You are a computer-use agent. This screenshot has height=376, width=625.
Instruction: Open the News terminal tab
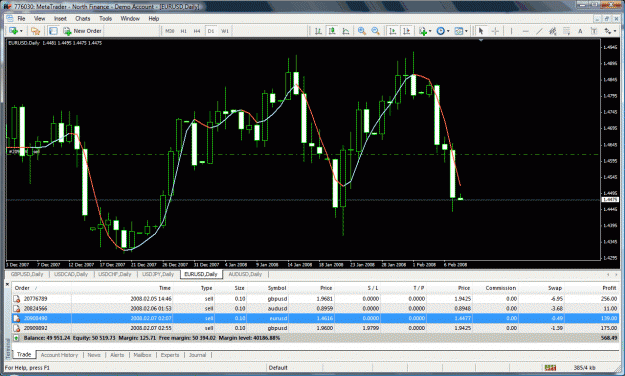(x=94, y=355)
